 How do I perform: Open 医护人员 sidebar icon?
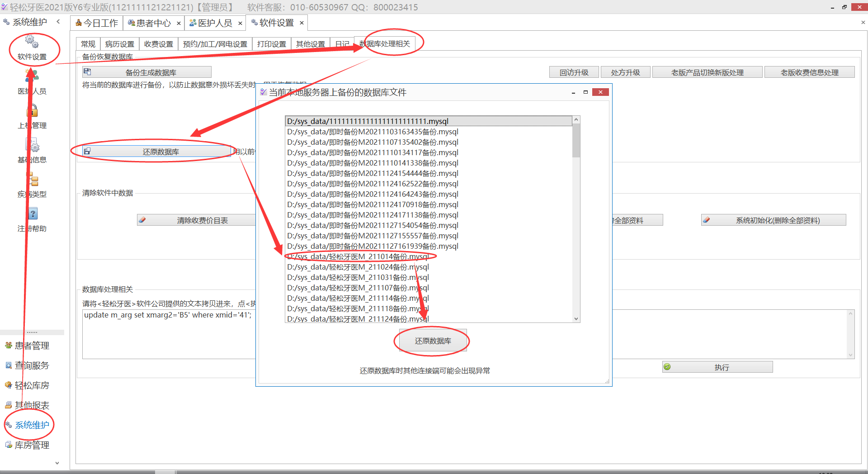click(x=32, y=77)
